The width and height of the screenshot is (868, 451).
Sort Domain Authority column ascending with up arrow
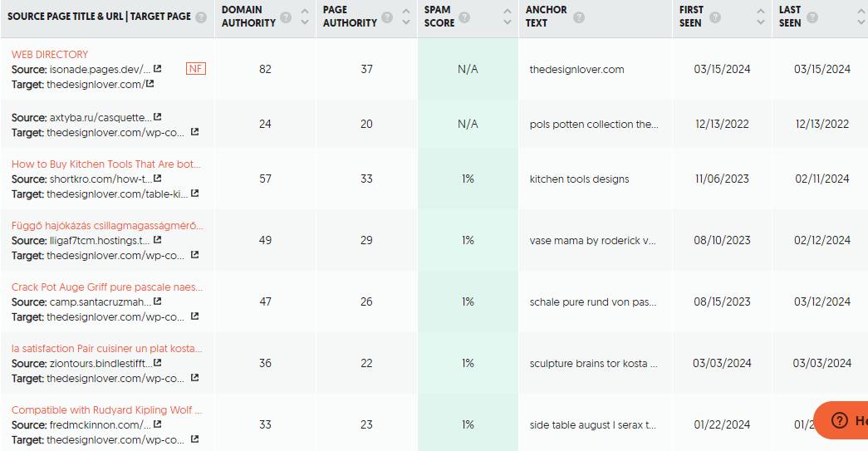pos(306,12)
